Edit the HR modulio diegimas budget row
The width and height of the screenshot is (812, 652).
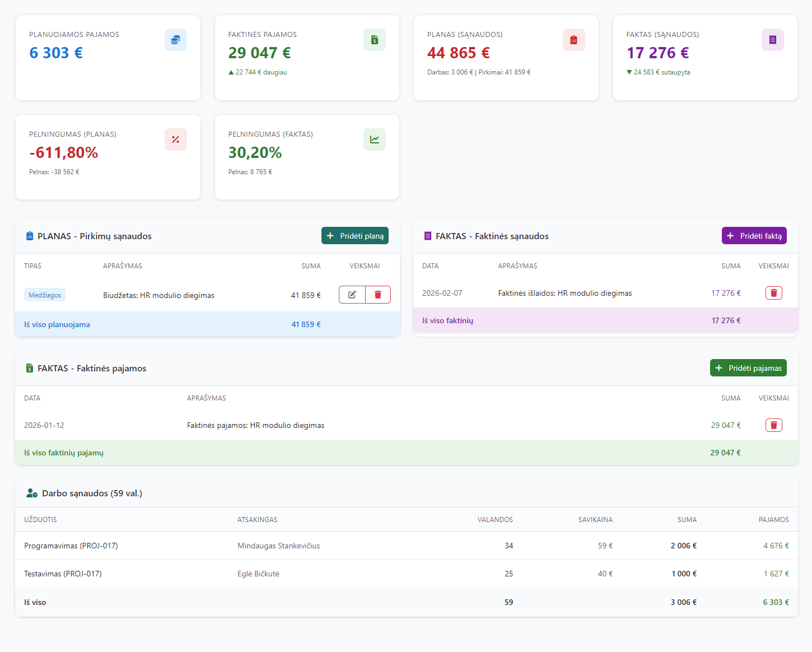pos(352,295)
